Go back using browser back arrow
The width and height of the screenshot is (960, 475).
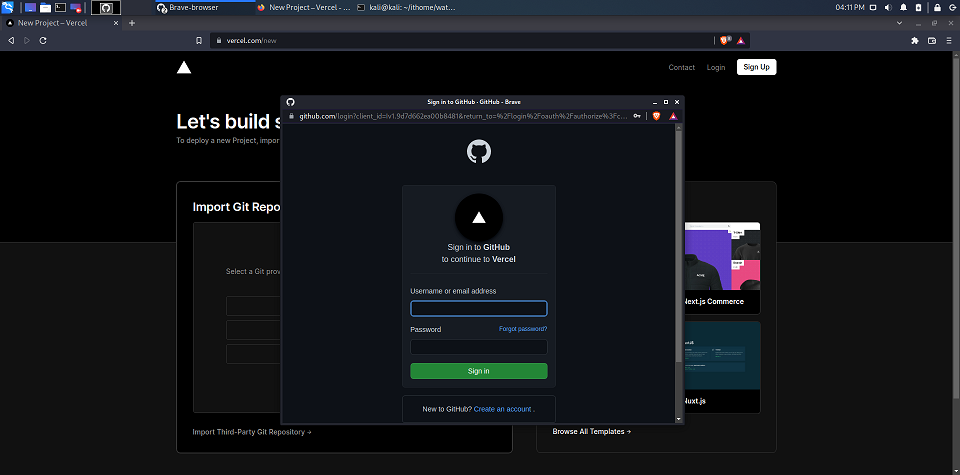(11, 40)
